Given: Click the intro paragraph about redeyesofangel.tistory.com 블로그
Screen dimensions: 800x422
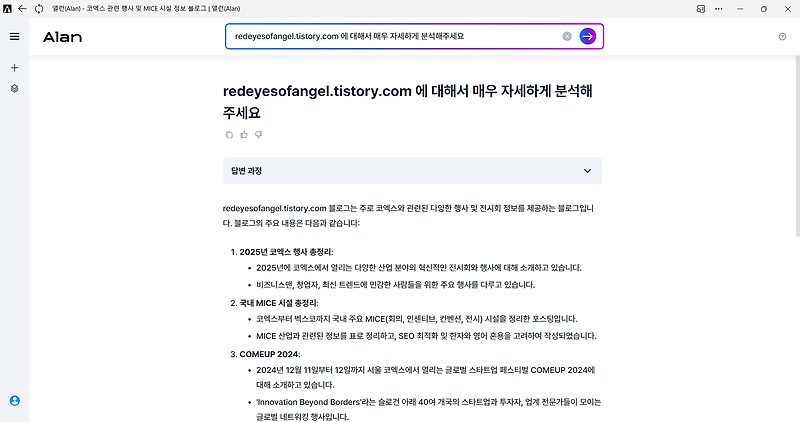Looking at the screenshot, I should click(408, 216).
